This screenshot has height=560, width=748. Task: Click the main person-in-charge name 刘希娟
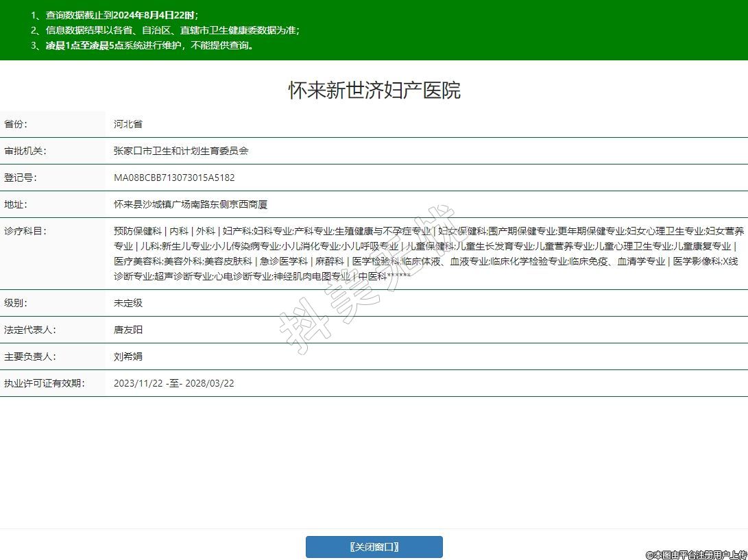pos(128,356)
